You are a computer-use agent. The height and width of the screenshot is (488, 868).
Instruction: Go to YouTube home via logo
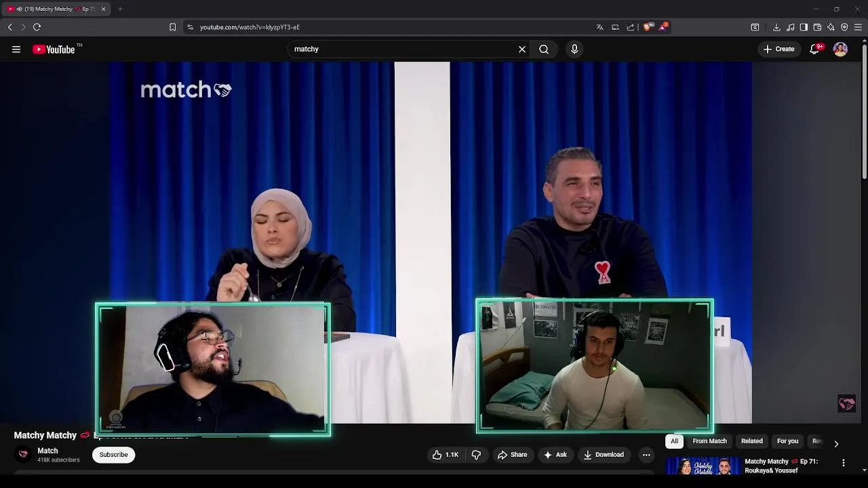[54, 49]
